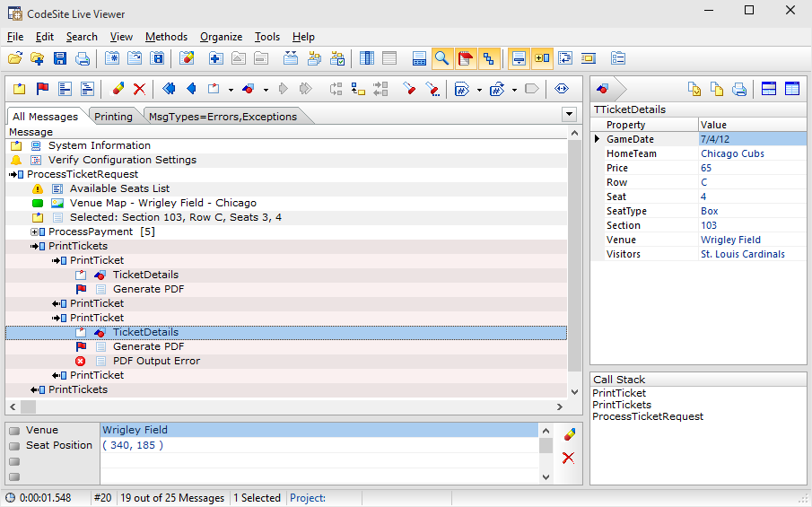
Task: Click the horizontal scroll-right arrow
Action: (560, 407)
